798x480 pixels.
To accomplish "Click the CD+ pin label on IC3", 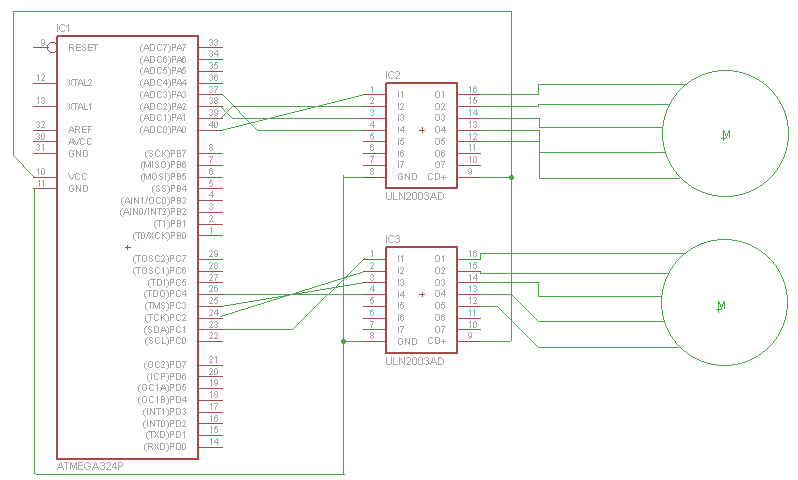I will point(437,341).
